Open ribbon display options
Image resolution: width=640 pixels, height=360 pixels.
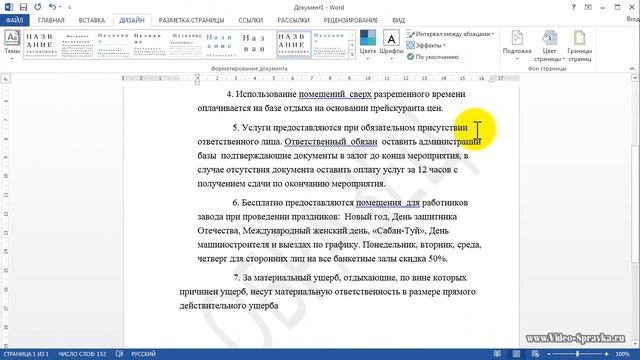coord(588,7)
